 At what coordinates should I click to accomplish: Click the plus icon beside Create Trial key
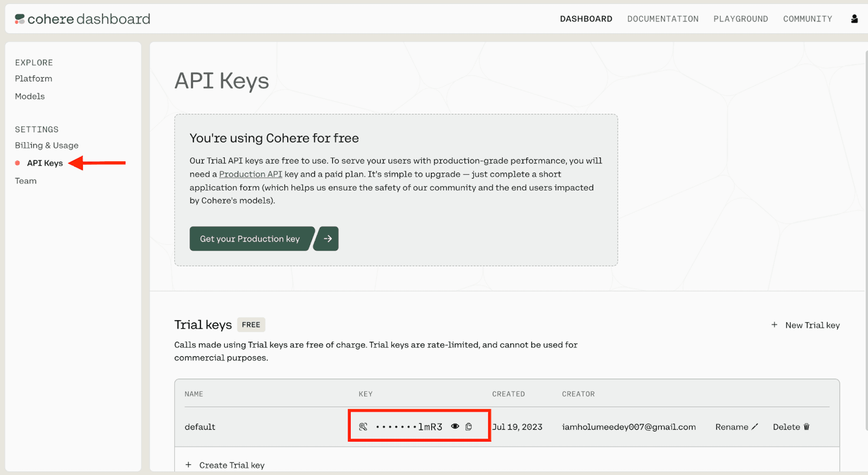pos(188,465)
